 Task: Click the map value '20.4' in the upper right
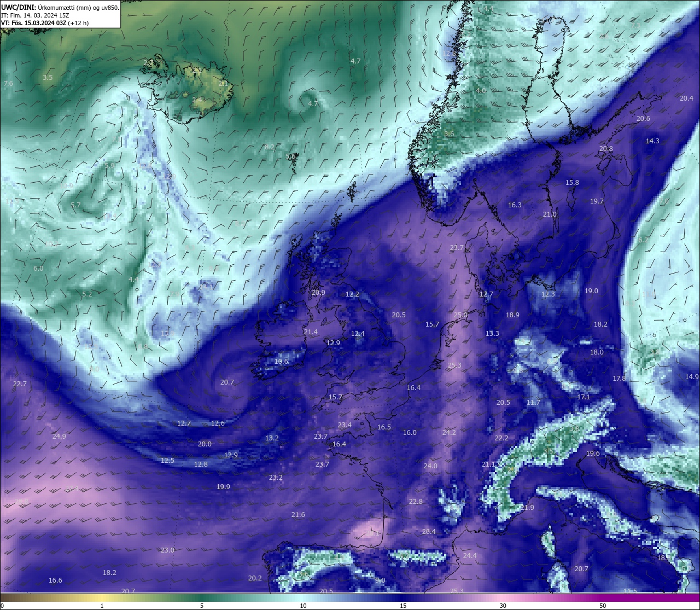point(686,98)
